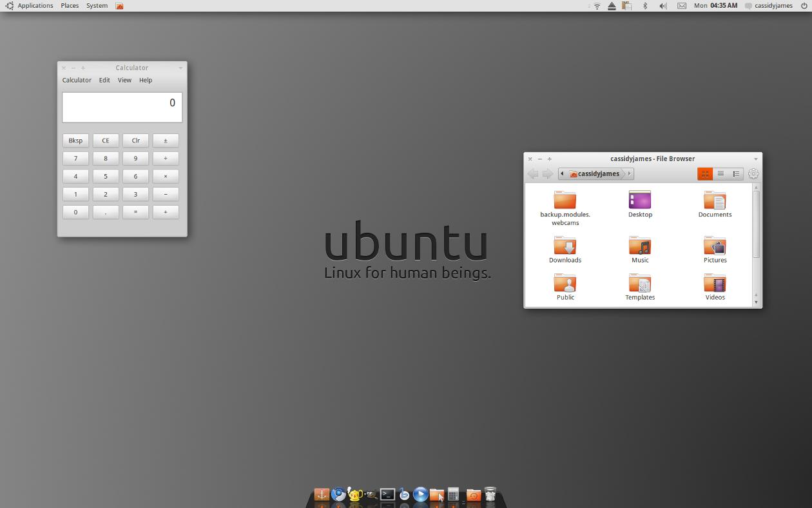The width and height of the screenshot is (812, 508).
Task: Click launcher icon next to System menu
Action: click(x=119, y=6)
